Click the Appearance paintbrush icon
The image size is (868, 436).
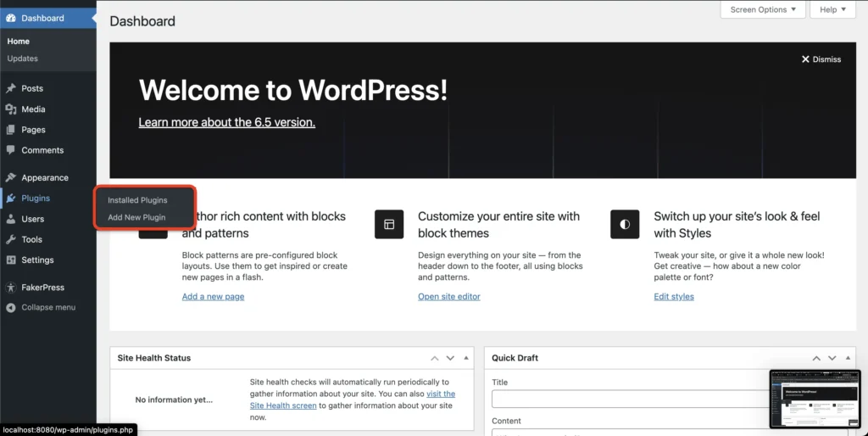[11, 178]
